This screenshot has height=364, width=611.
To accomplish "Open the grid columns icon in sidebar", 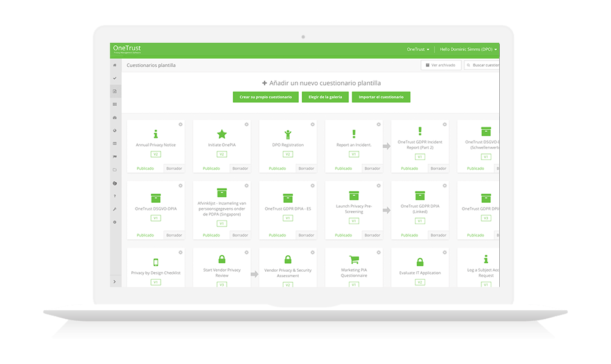I will click(115, 104).
